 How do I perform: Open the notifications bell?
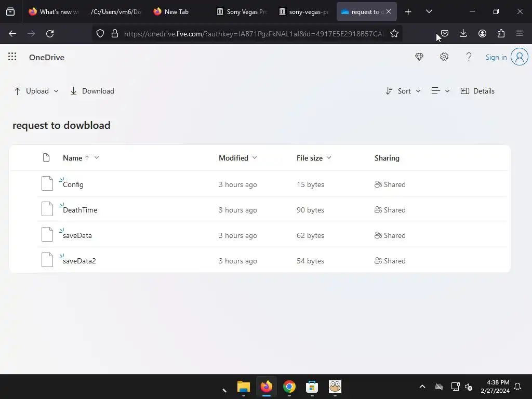pyautogui.click(x=518, y=387)
